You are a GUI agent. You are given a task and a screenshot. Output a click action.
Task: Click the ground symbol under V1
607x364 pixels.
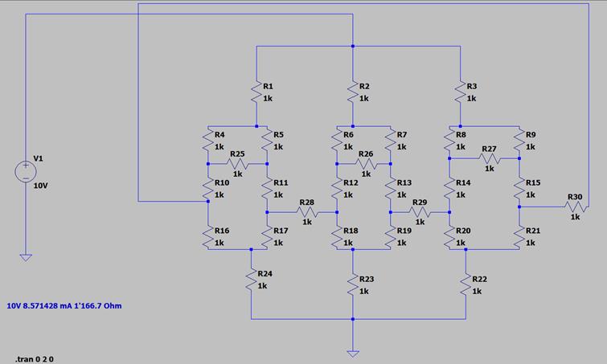(x=26, y=257)
